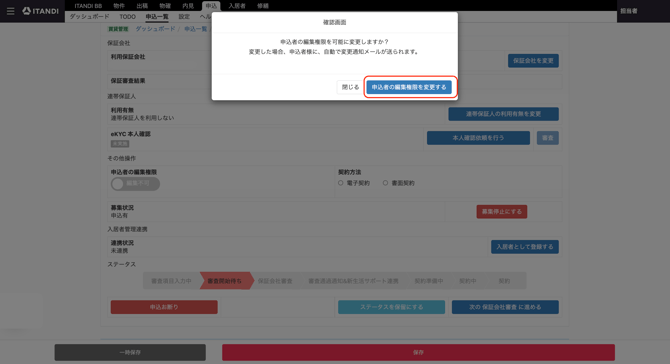The width and height of the screenshot is (670, 364).
Task: Click the 入居者として登録する button
Action: pos(525,247)
